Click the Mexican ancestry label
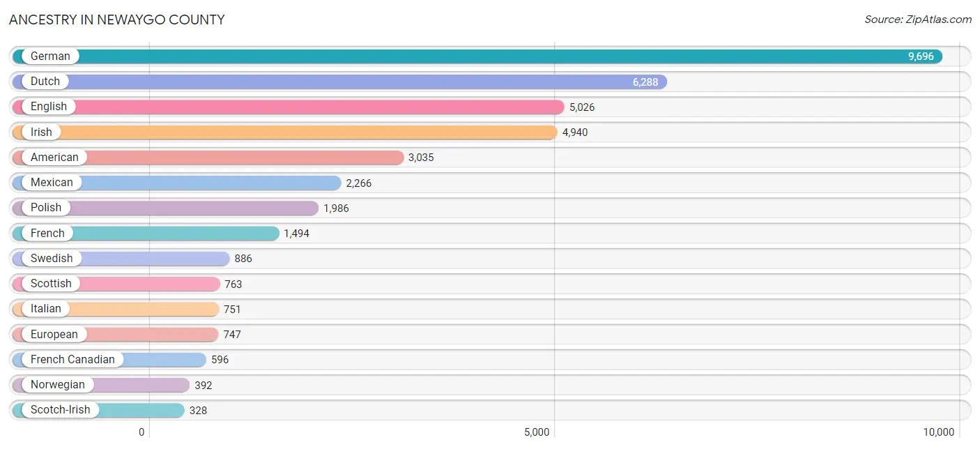The width and height of the screenshot is (980, 449). (52, 182)
